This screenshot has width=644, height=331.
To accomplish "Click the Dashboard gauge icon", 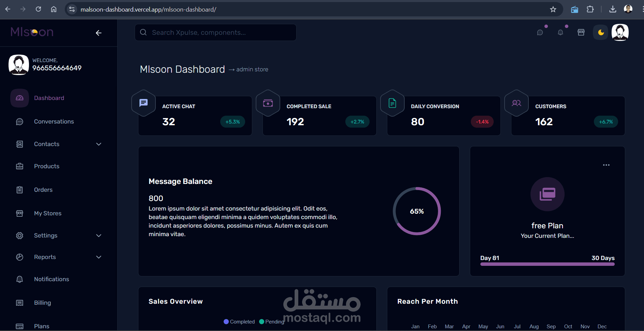I will 20,98.
